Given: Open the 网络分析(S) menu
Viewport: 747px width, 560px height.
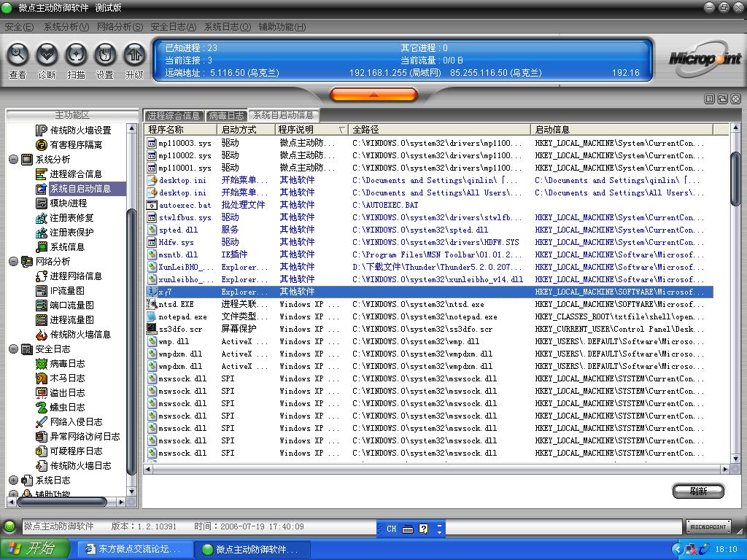Looking at the screenshot, I should coord(120,27).
